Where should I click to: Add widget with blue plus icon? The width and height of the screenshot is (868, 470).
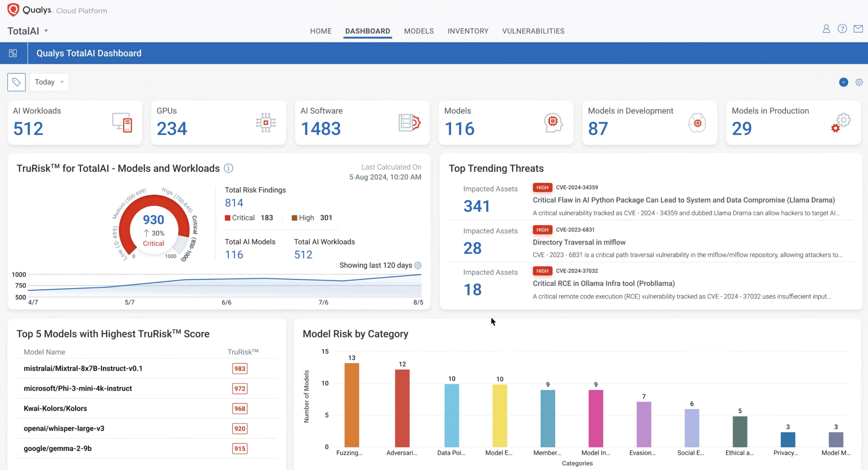click(843, 82)
